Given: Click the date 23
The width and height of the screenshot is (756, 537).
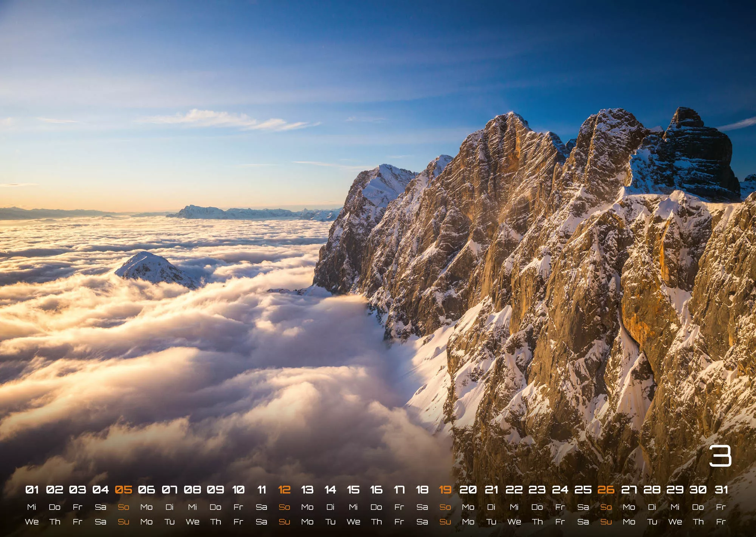Looking at the screenshot, I should 537,490.
